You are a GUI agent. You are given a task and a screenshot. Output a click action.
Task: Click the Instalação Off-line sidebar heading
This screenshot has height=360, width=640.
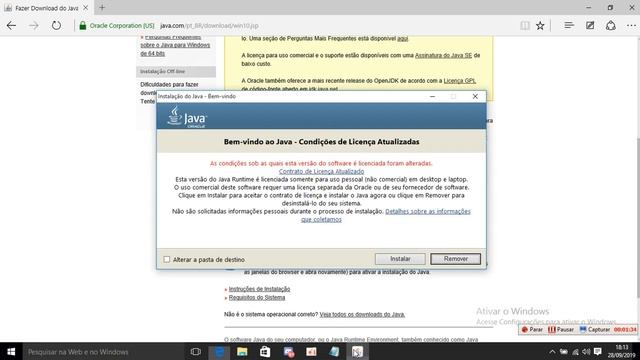[176, 71]
